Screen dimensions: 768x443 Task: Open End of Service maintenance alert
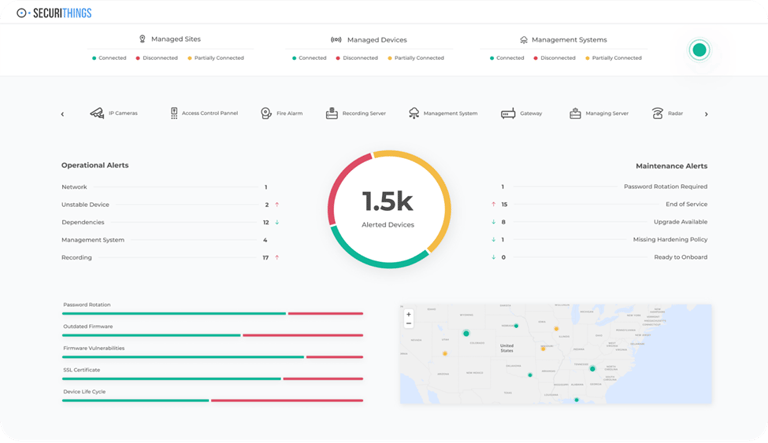coord(599,204)
